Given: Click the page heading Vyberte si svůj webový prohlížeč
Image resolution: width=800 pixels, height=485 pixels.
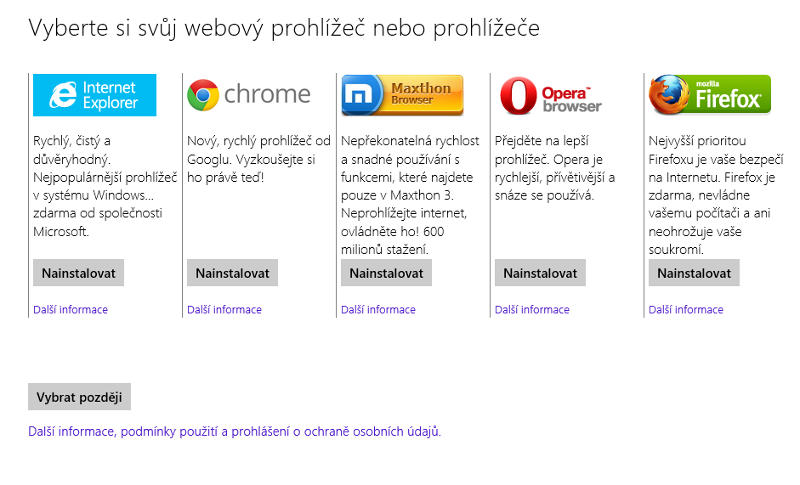Looking at the screenshot, I should click(284, 28).
